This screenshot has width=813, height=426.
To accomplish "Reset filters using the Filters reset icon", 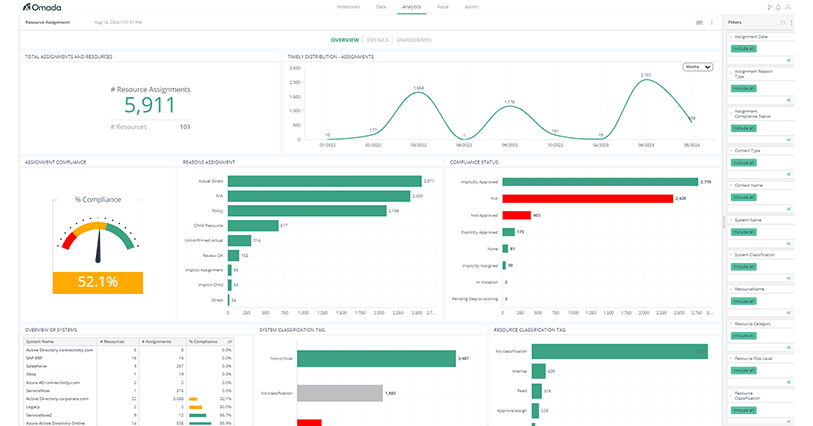I will tap(783, 22).
